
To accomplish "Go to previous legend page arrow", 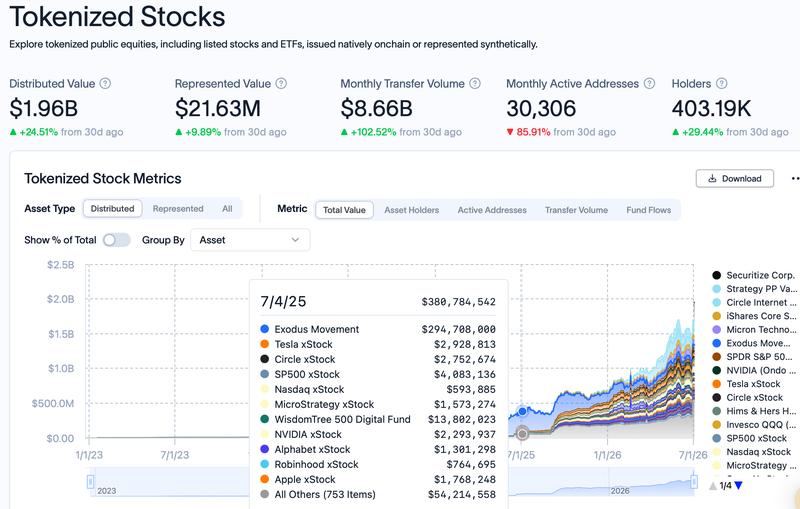I will point(713,486).
